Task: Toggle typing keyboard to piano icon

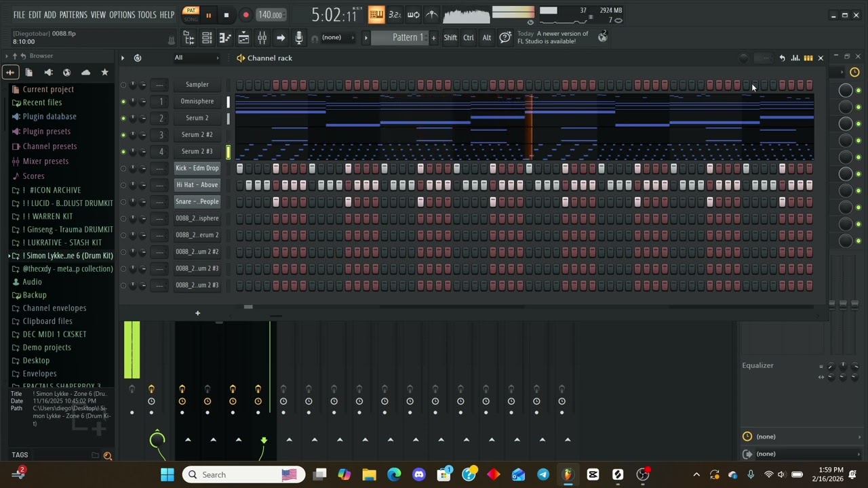Action: pyautogui.click(x=376, y=14)
